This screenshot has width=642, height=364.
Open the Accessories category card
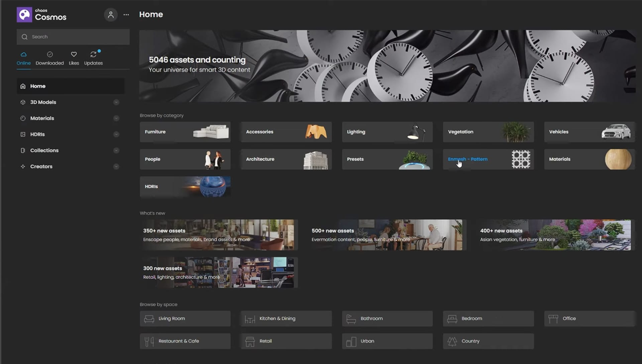point(286,132)
